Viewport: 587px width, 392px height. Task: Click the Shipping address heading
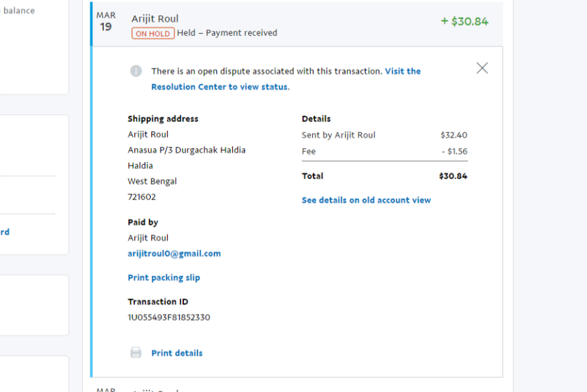pyautogui.click(x=163, y=119)
